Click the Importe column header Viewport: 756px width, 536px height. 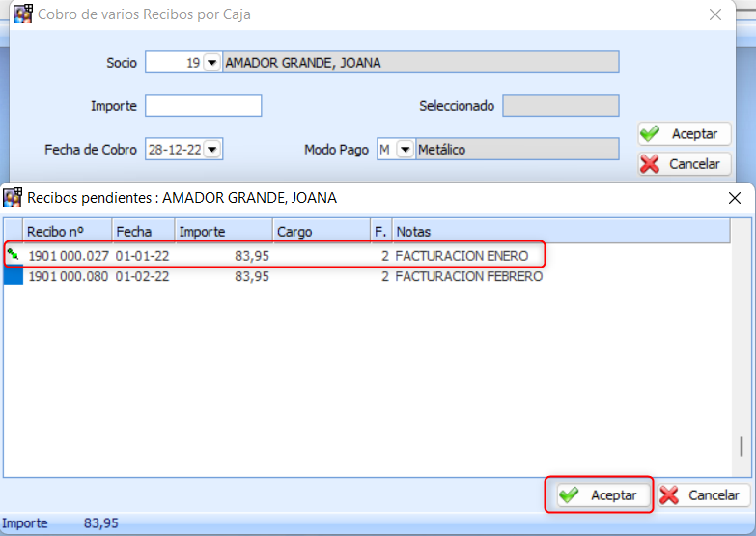222,232
